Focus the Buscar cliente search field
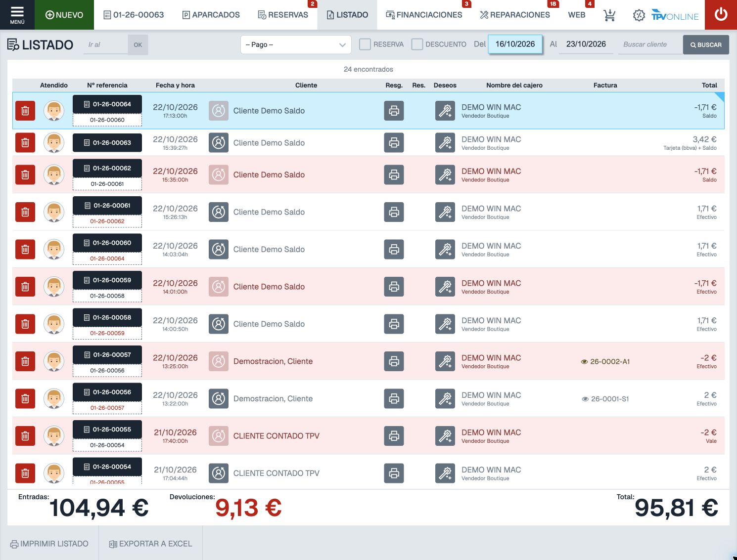 (649, 44)
